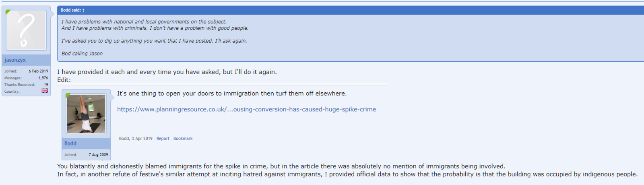Click the 'You blatantly and dishonestly' paragraph

281,166
